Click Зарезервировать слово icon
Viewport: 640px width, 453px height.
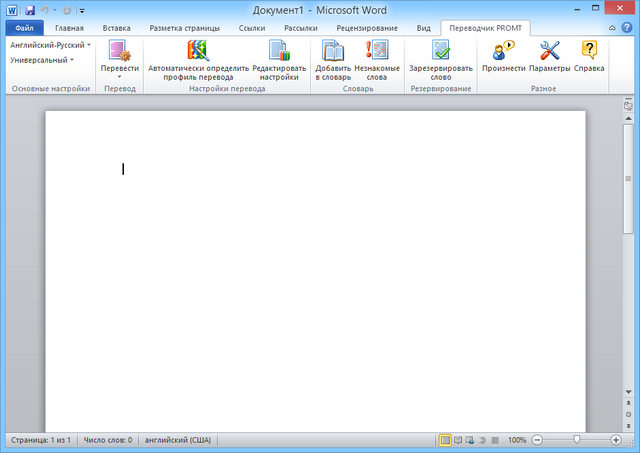click(440, 52)
